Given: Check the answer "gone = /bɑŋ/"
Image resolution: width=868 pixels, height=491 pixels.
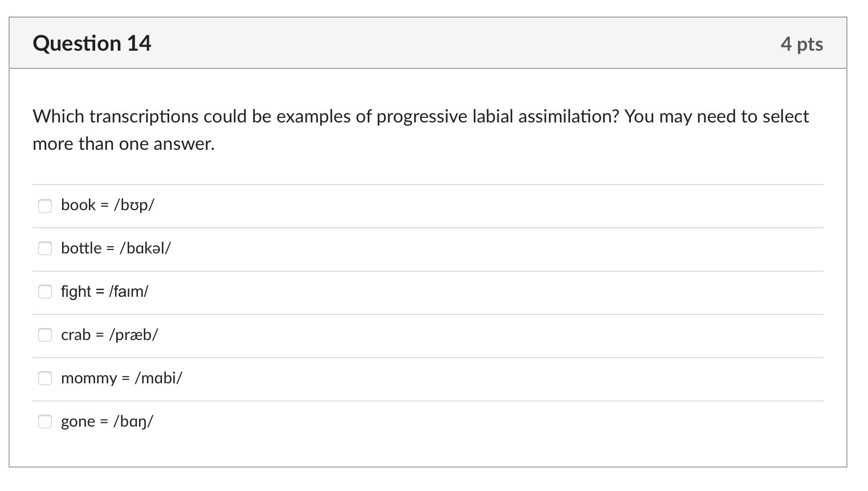Looking at the screenshot, I should 44,422.
